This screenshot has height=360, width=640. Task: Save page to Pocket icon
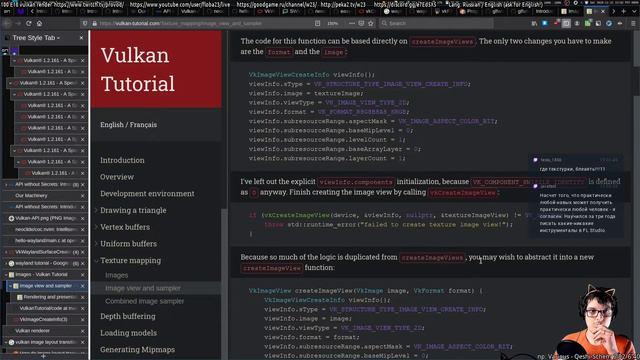pos(361,23)
